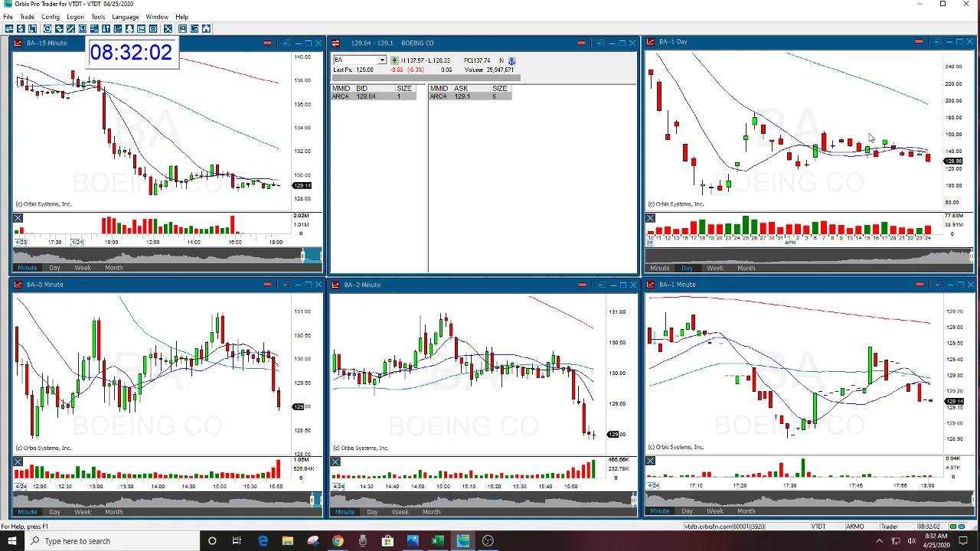Toggle the X box on the BA--1 Day volume pane

[650, 218]
